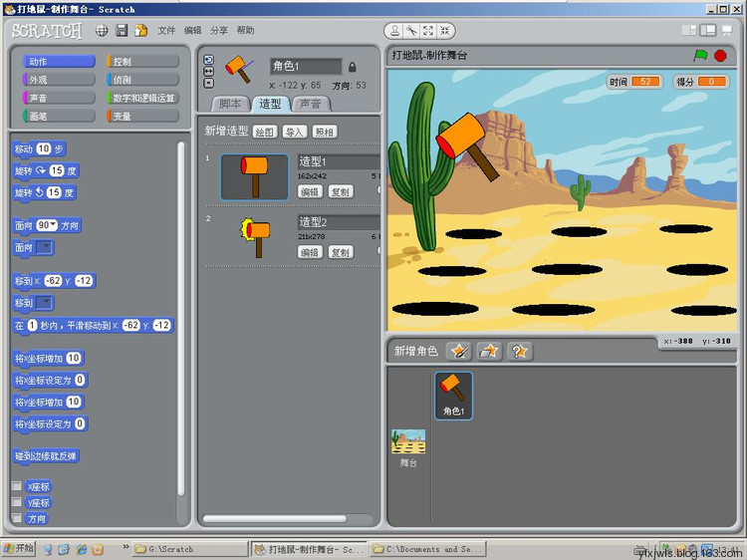Screen dimensions: 747x560
Task: Switch to the 脚本 tab
Action: coord(231,104)
